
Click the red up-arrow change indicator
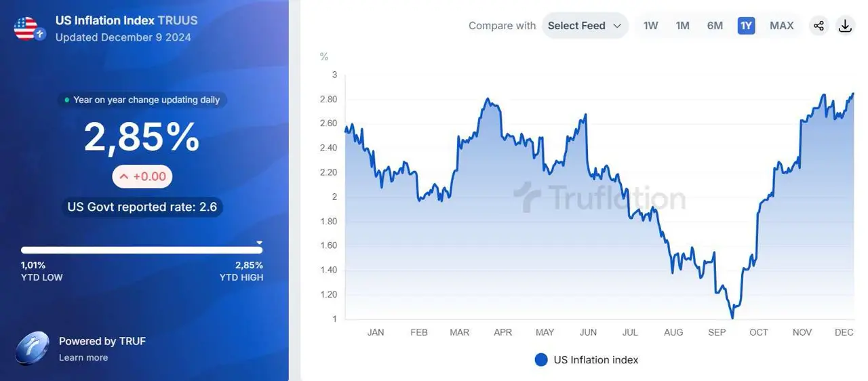tap(124, 177)
